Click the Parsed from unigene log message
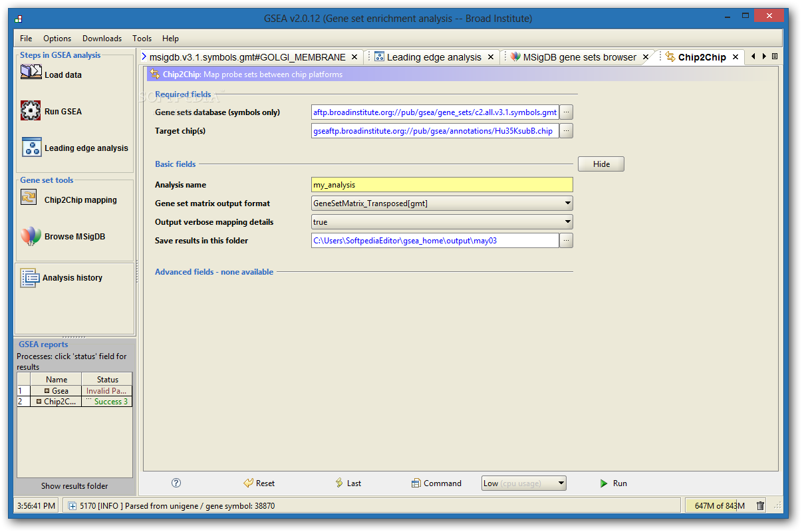Image resolution: width=802 pixels, height=532 pixels. tap(177, 506)
